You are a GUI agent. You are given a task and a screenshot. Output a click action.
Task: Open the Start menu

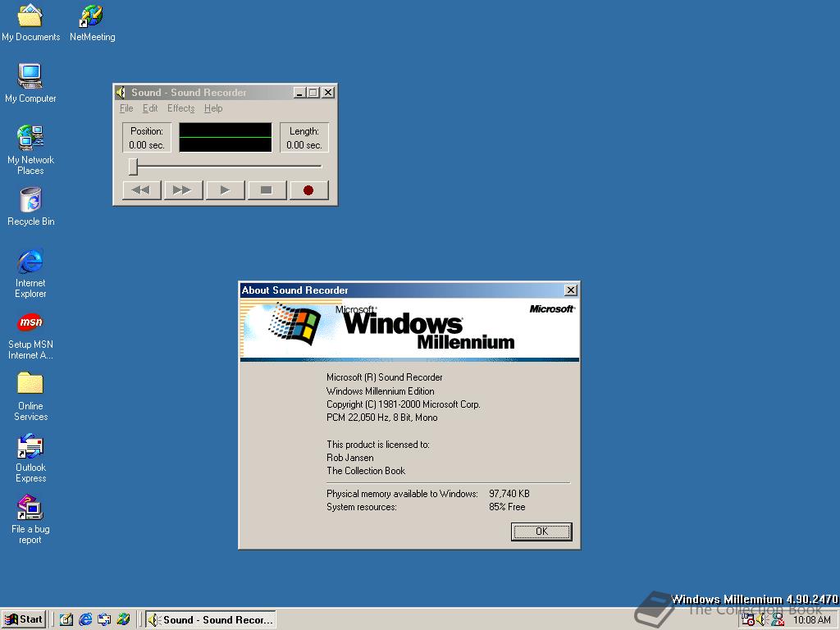[x=24, y=620]
